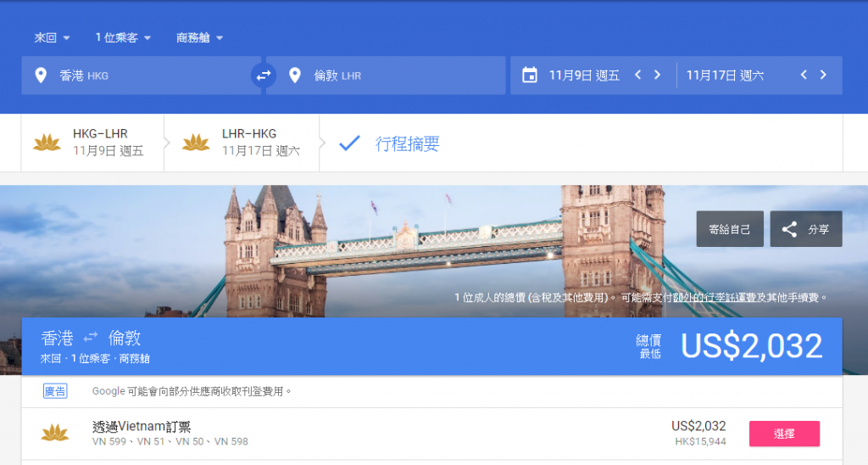Click the Google listing fee notice text
The image size is (868, 465).
coord(192,391)
